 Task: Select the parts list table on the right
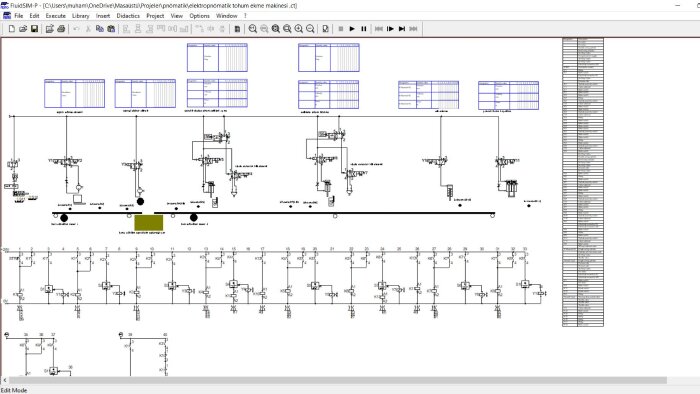(x=583, y=182)
